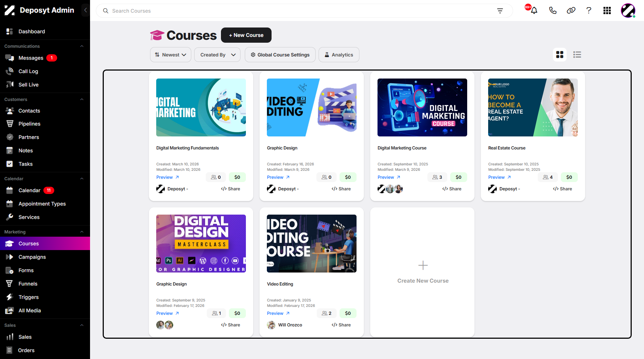Click the search filter icon
The height and width of the screenshot is (359, 644).
coord(500,11)
